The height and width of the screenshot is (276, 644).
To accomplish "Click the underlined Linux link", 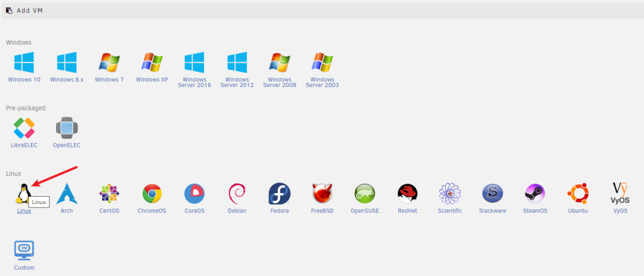I will tap(24, 210).
